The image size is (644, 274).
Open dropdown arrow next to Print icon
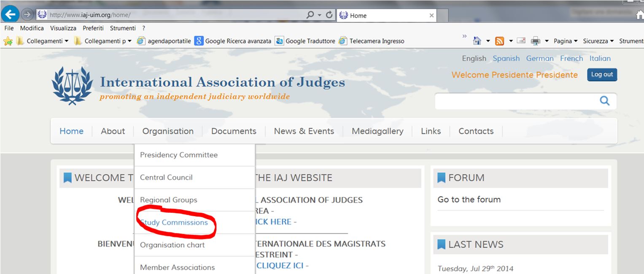(x=547, y=41)
